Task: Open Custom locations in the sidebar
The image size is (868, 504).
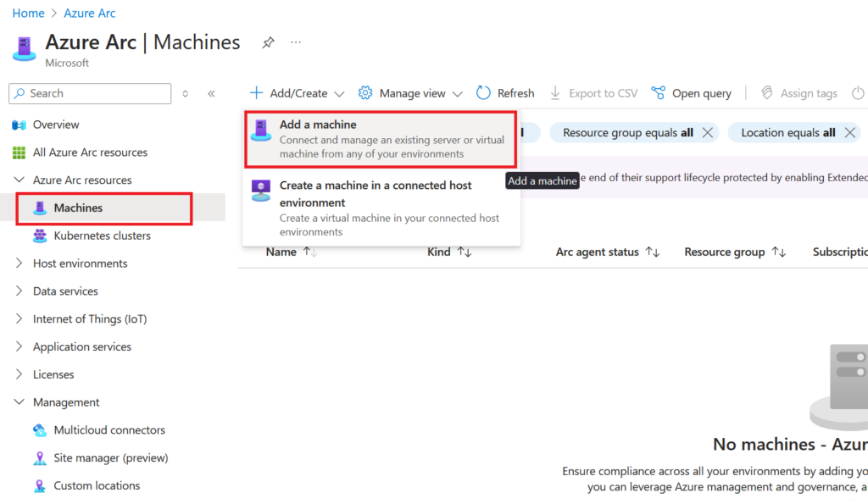Action: point(97,485)
